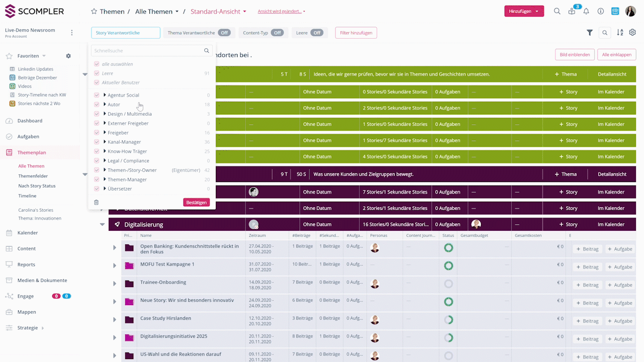The image size is (644, 362).
Task: Open the sort order icon
Action: click(620, 33)
